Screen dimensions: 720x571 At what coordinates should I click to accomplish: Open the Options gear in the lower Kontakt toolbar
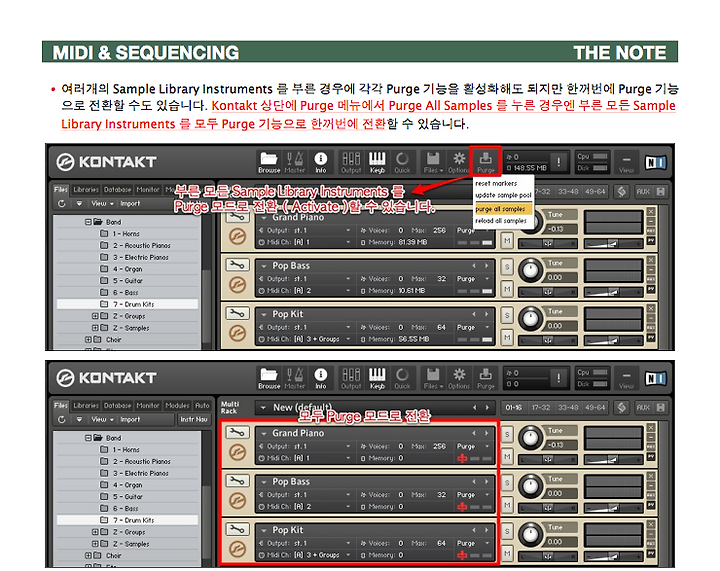(459, 379)
